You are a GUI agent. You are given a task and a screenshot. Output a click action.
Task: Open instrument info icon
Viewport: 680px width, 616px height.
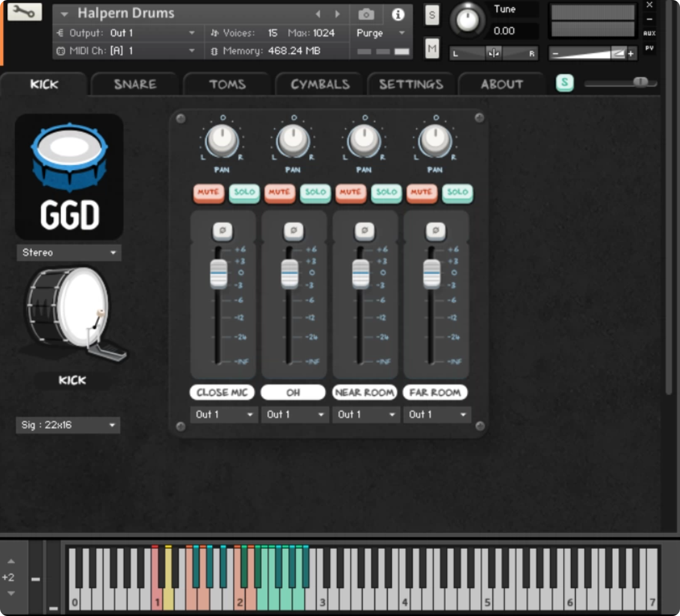pyautogui.click(x=398, y=14)
